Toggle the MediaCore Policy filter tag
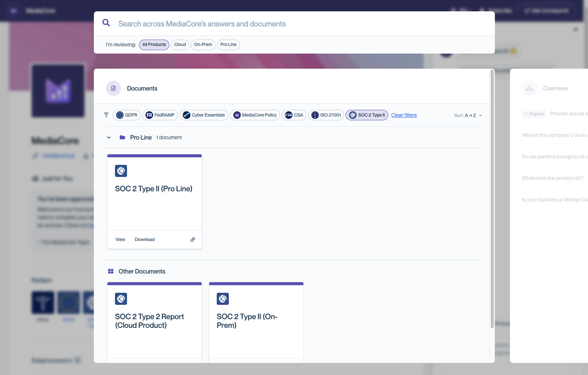Image resolution: width=588 pixels, height=375 pixels. tap(255, 115)
